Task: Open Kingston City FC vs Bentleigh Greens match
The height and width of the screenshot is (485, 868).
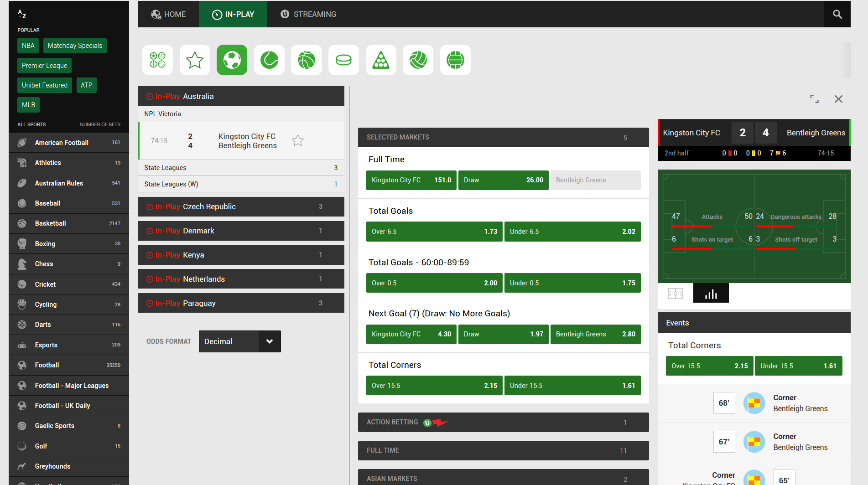Action: pyautogui.click(x=241, y=141)
